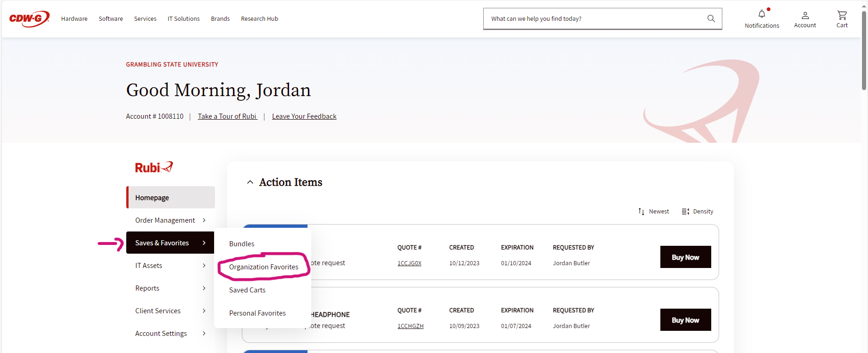
Task: Open quote 1CCHGZH link
Action: 410,326
